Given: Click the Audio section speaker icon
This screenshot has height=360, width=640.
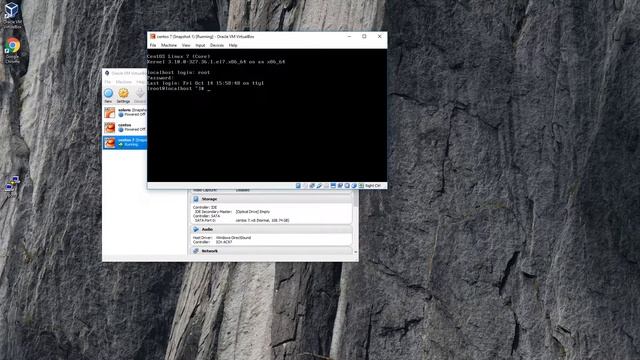Looking at the screenshot, I should coord(196,229).
